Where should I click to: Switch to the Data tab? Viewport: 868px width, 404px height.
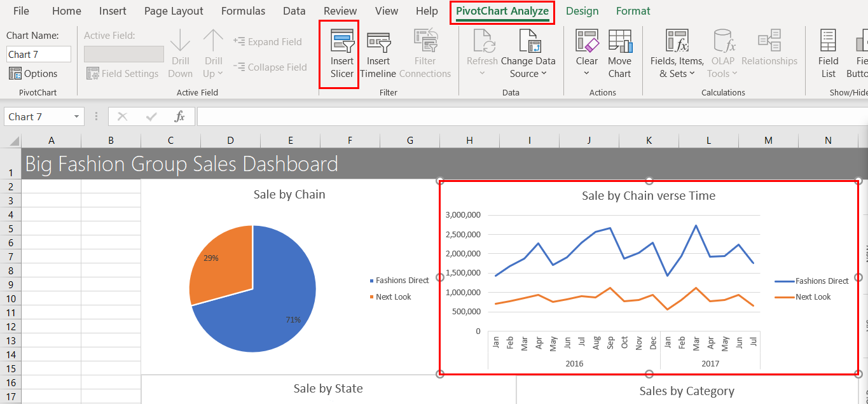pos(294,11)
